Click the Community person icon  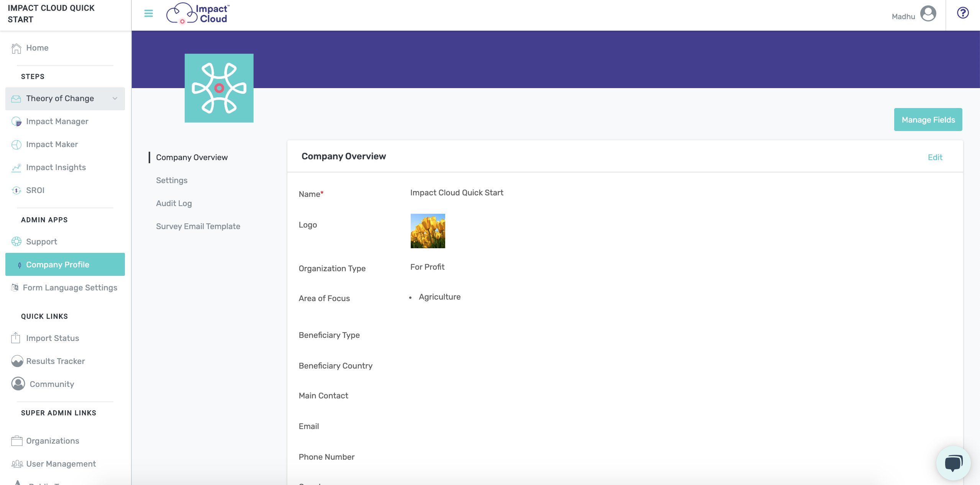pos(18,384)
